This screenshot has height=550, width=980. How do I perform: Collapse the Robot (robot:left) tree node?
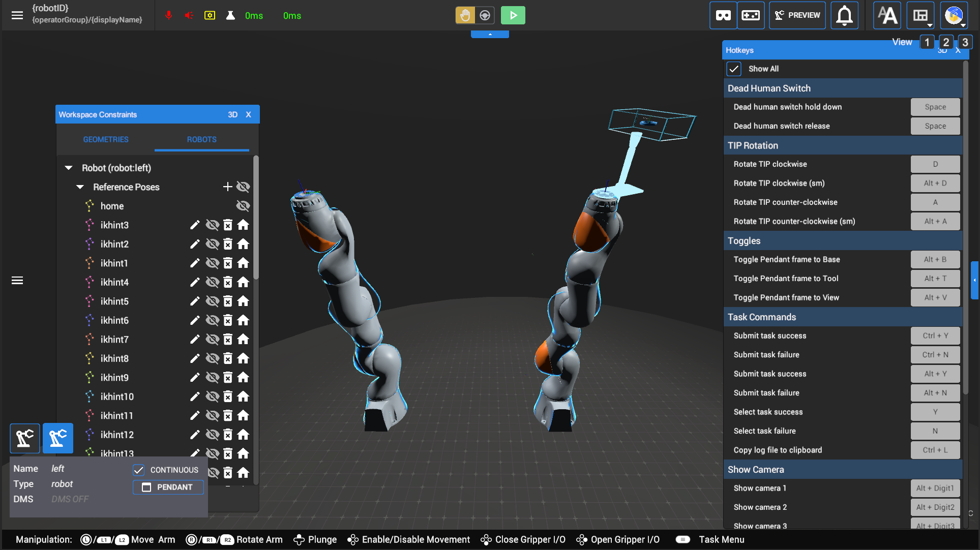point(69,168)
